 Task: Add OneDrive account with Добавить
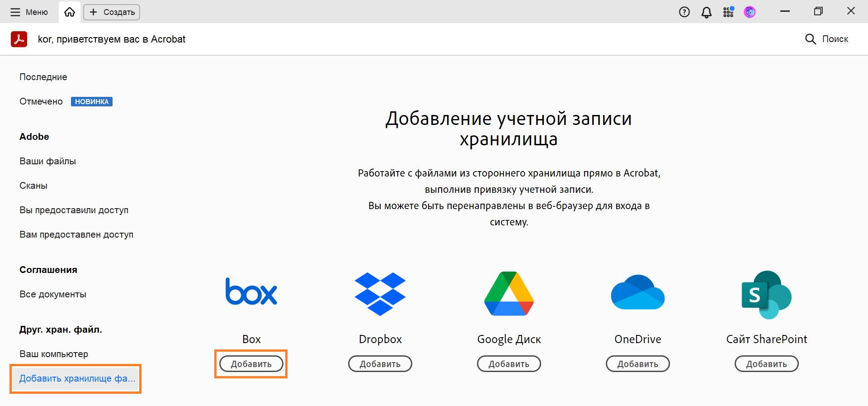(x=638, y=364)
